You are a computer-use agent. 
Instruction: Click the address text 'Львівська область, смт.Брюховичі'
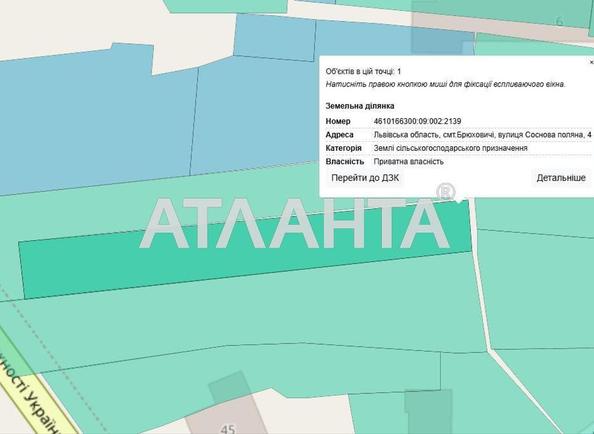pos(434,135)
